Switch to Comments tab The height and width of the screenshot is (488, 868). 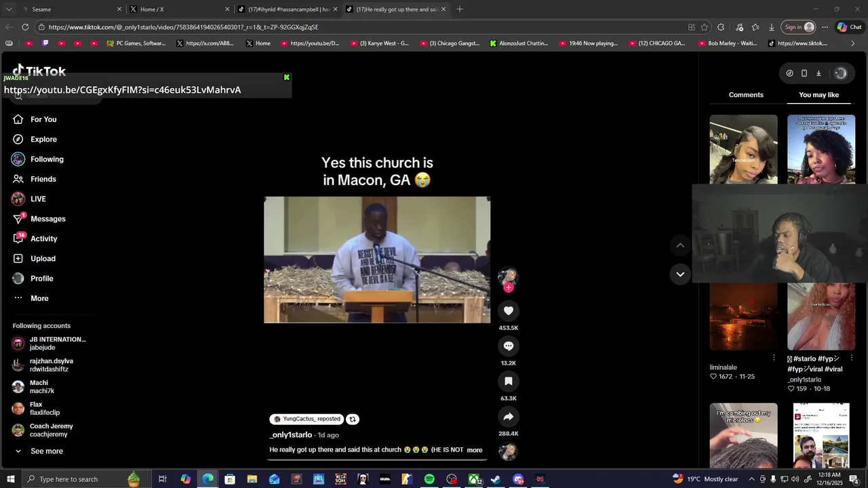(x=746, y=95)
